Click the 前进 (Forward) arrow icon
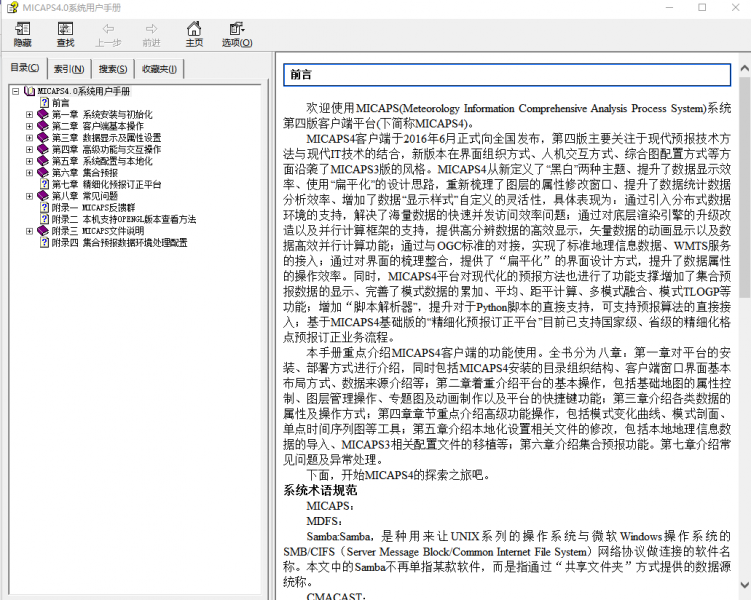This screenshot has height=600, width=751. click(x=151, y=30)
